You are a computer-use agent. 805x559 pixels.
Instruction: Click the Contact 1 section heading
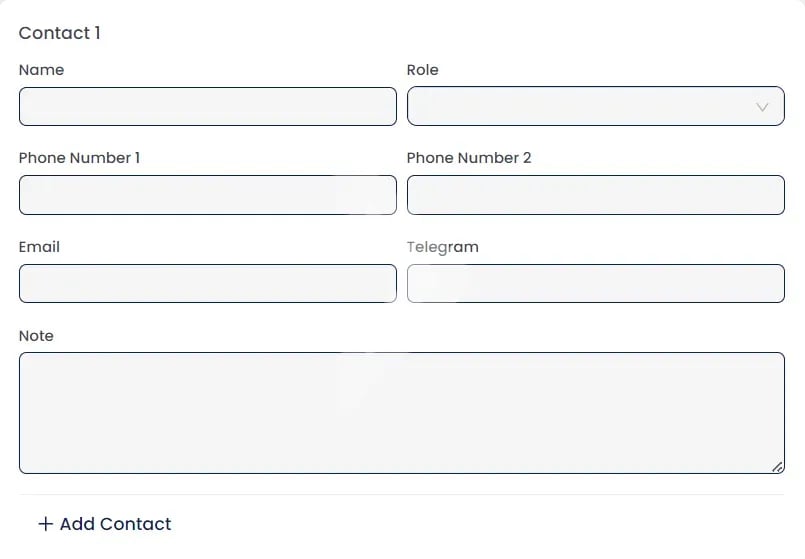pyautogui.click(x=60, y=33)
